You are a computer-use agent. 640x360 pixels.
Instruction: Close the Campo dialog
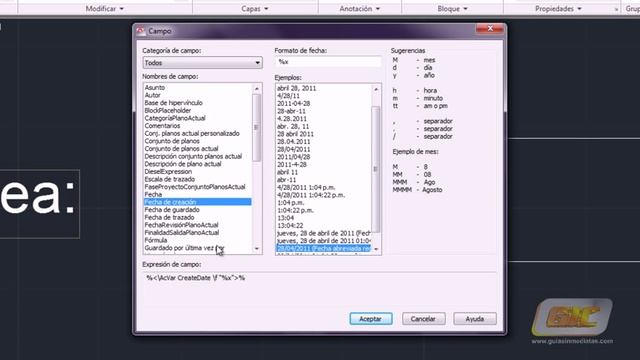(x=490, y=29)
